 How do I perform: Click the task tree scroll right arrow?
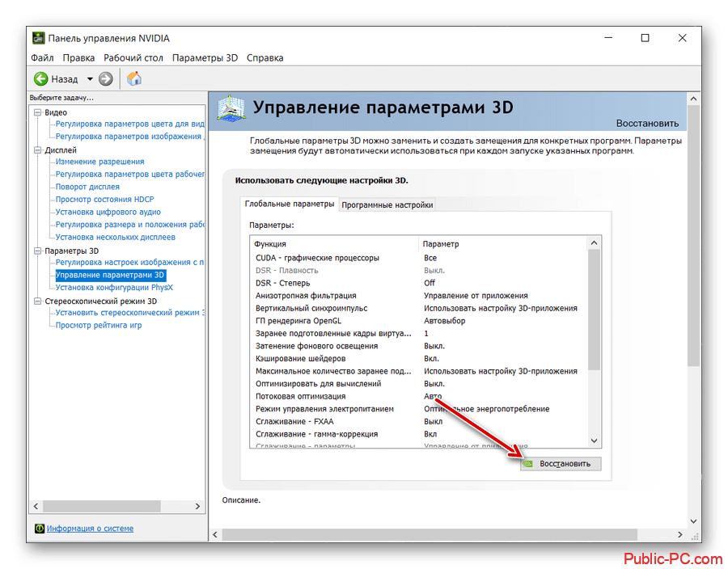pyautogui.click(x=198, y=506)
